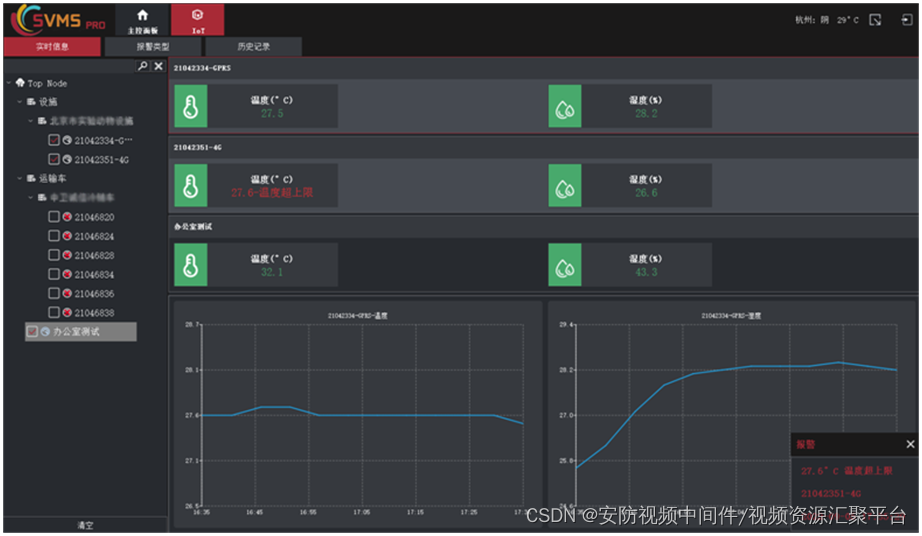Click offline red icon of device 21046838
The height and width of the screenshot is (536, 922).
[x=67, y=312]
